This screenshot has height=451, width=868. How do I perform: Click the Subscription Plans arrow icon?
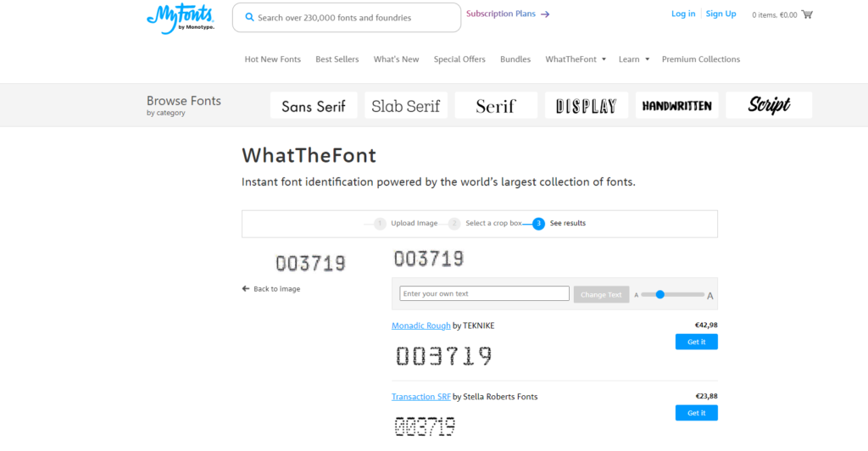pos(545,14)
